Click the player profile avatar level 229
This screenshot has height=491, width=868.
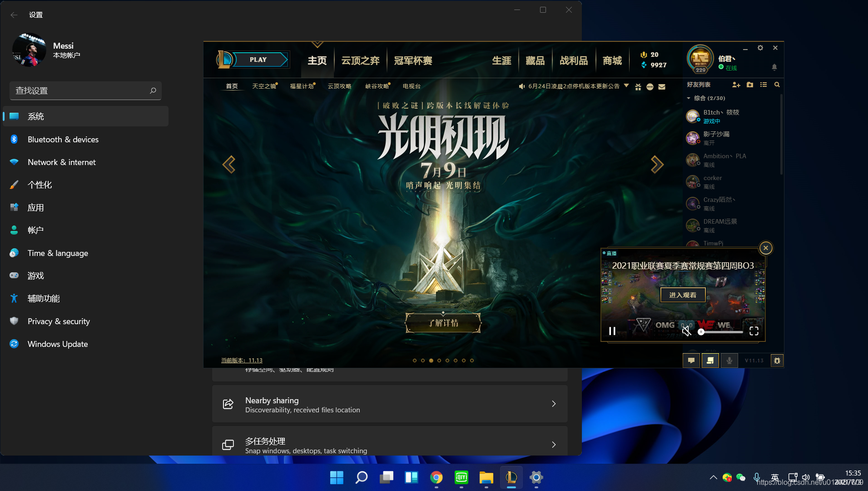700,59
